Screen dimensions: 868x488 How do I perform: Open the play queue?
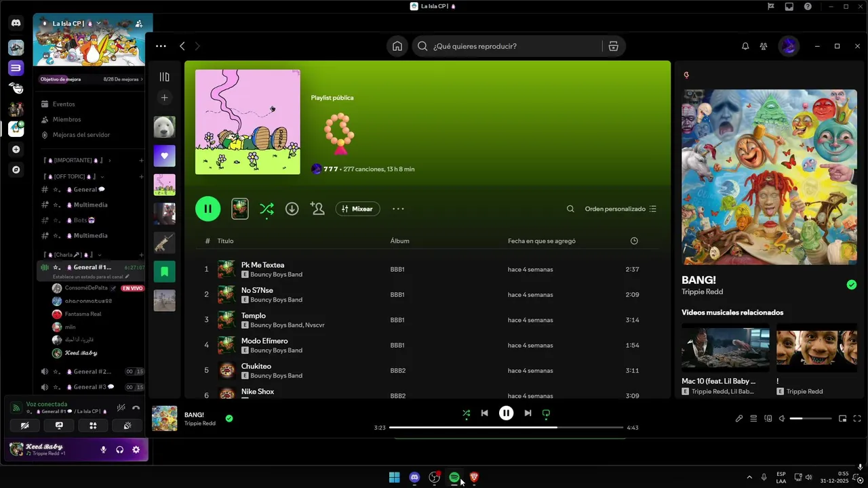pos(753,418)
